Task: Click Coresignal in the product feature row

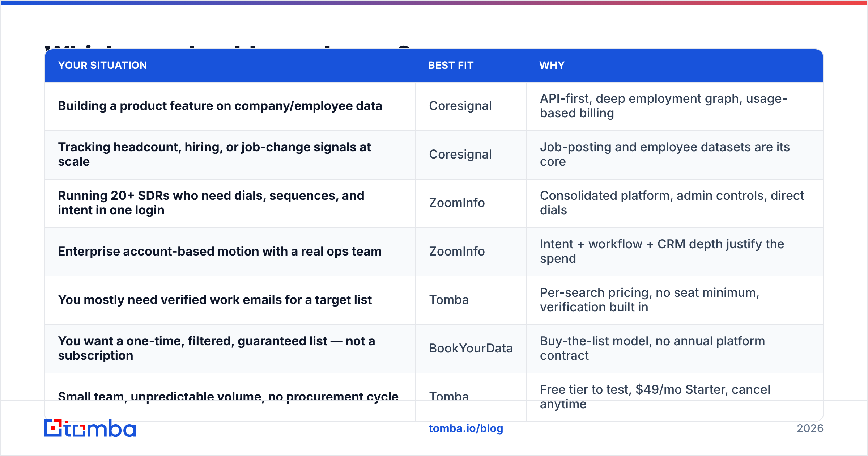Action: [x=460, y=106]
